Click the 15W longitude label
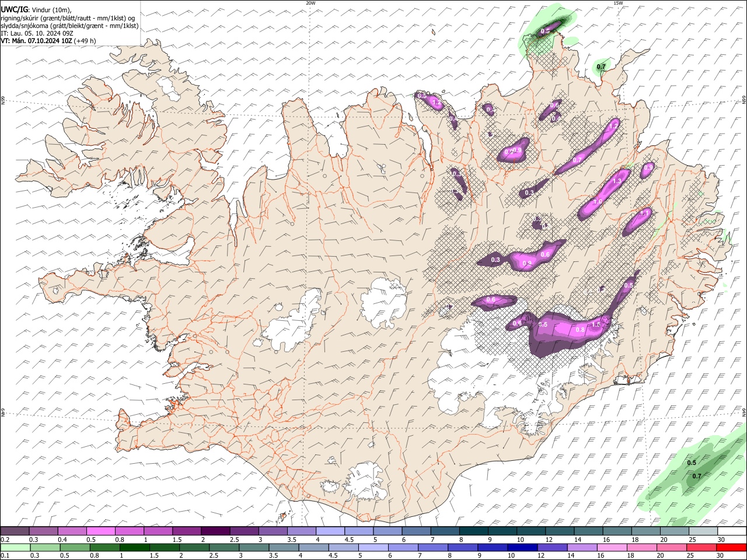The height and width of the screenshot is (560, 747). 618,3
